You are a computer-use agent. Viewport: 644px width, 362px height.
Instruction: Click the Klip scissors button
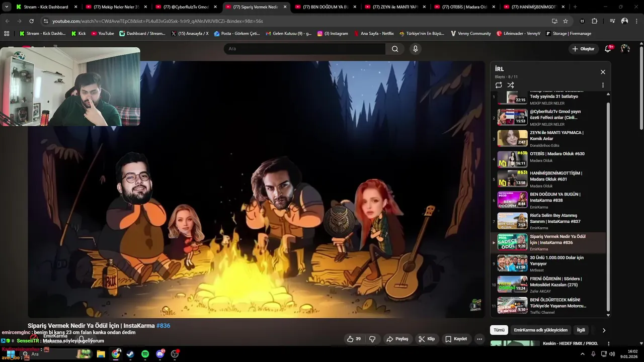(427, 339)
